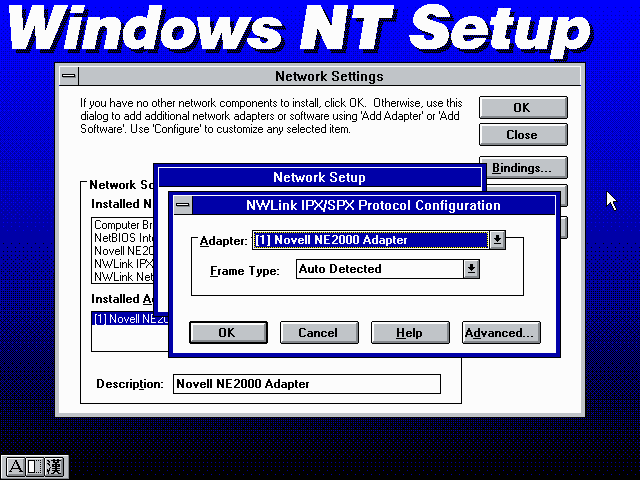Viewport: 640px width, 480px height.
Task: Select NWLink IPX entry in software list
Action: [123, 264]
